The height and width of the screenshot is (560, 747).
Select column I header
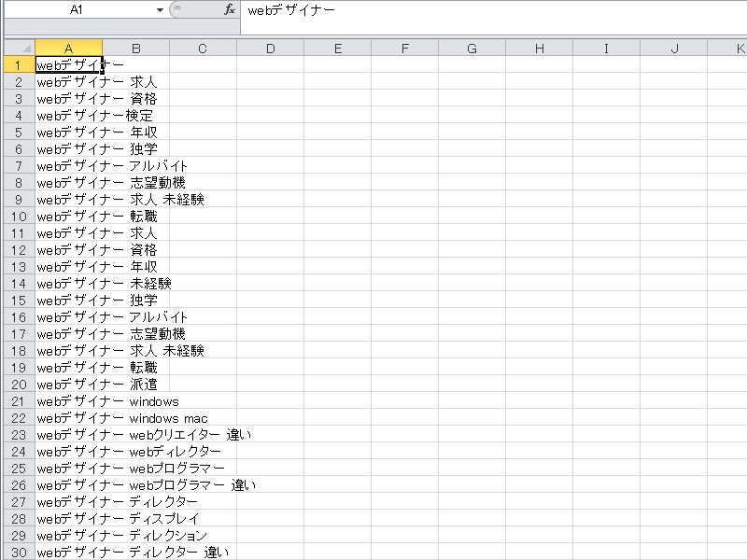[606, 49]
